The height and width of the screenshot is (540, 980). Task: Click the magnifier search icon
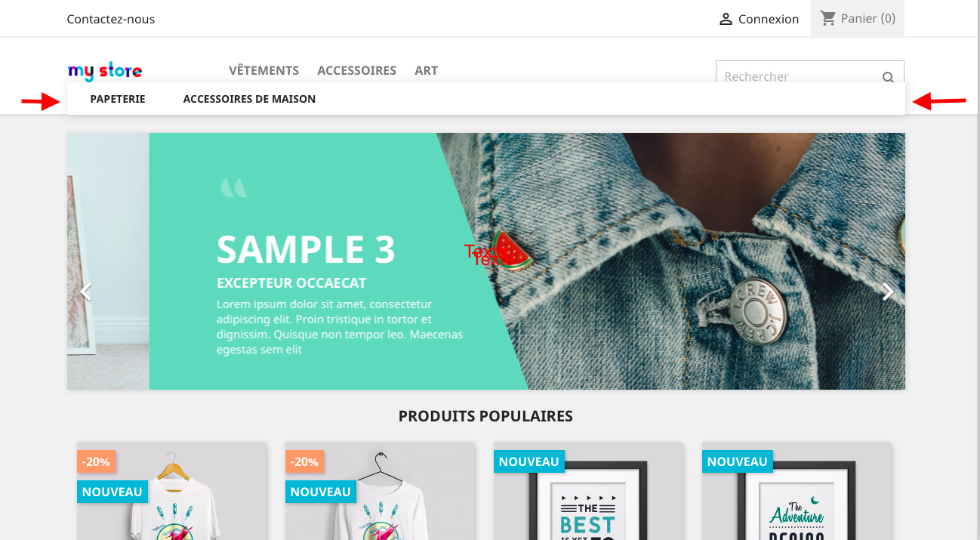click(x=888, y=76)
